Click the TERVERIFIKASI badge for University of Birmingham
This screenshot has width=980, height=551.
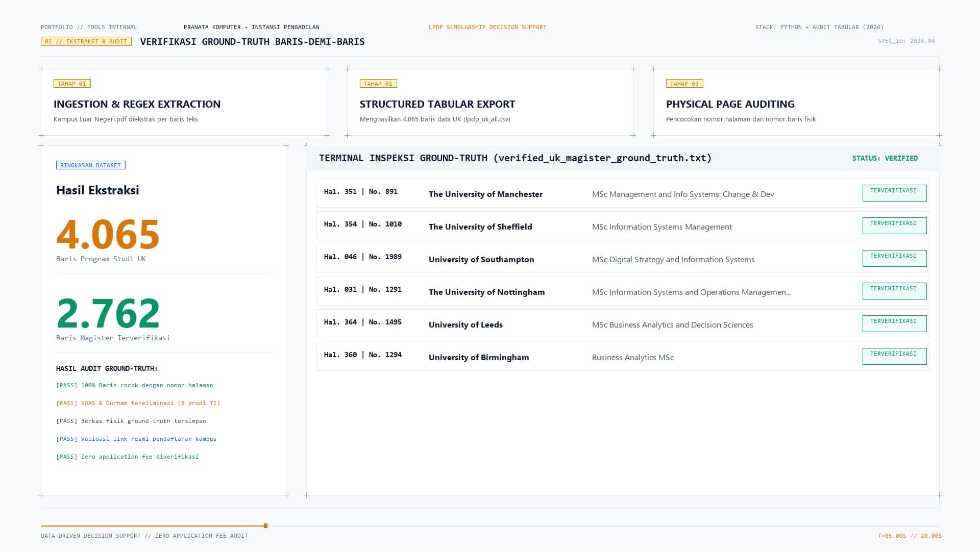(x=894, y=356)
